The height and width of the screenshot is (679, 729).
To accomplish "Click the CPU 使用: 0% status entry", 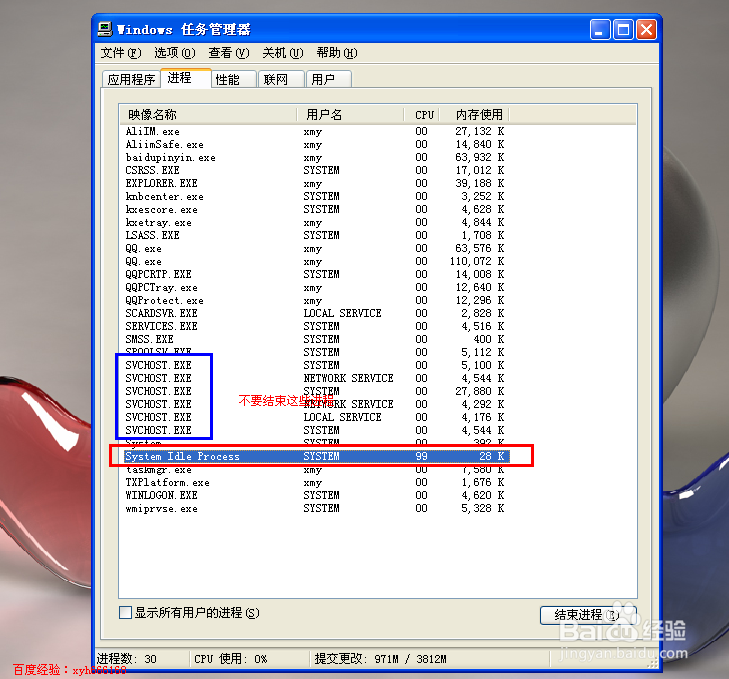I will tap(231, 659).
